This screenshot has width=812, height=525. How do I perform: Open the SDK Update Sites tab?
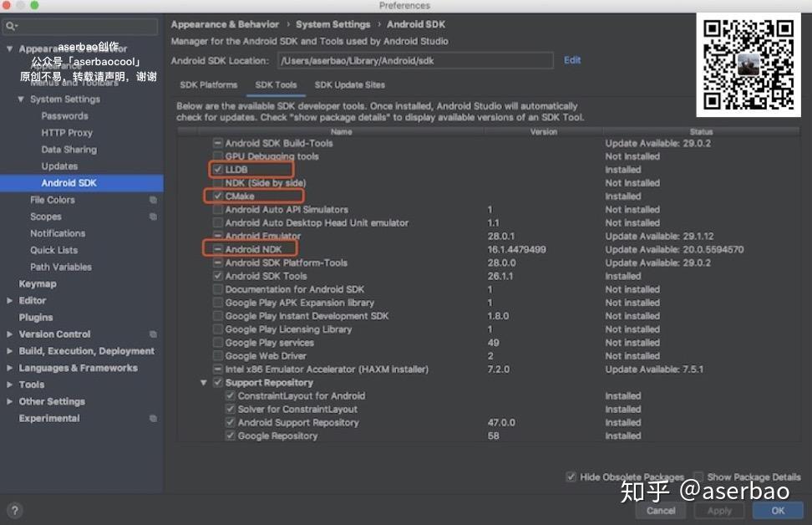(350, 84)
